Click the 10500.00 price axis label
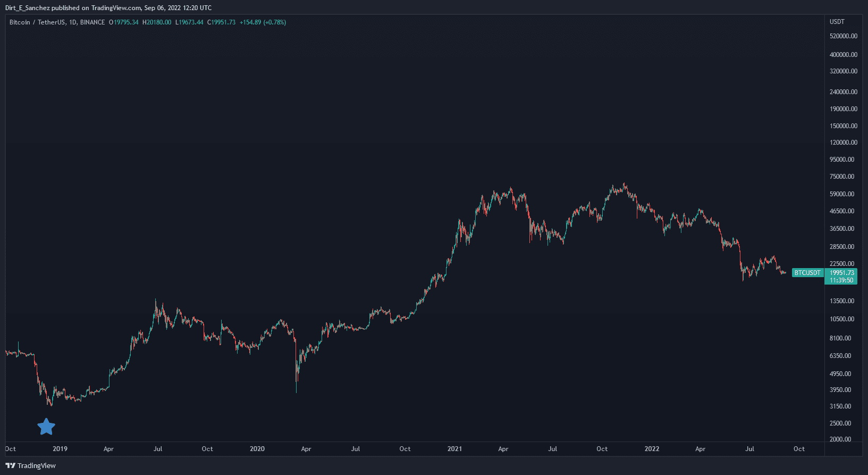Image resolution: width=868 pixels, height=475 pixels. tap(842, 319)
